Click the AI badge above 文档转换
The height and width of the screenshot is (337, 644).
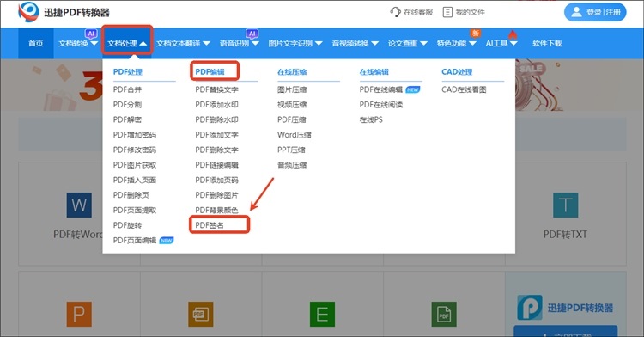(x=91, y=34)
